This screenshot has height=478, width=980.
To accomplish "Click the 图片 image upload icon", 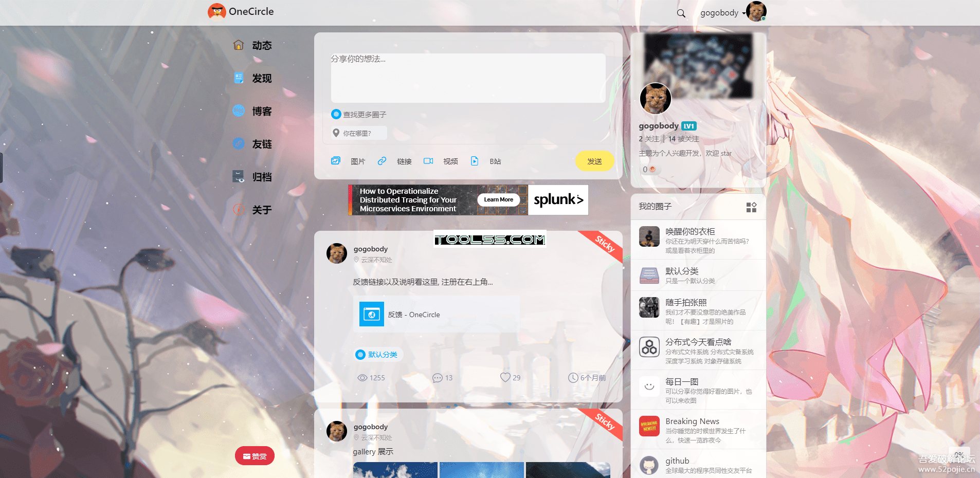I will pos(336,161).
